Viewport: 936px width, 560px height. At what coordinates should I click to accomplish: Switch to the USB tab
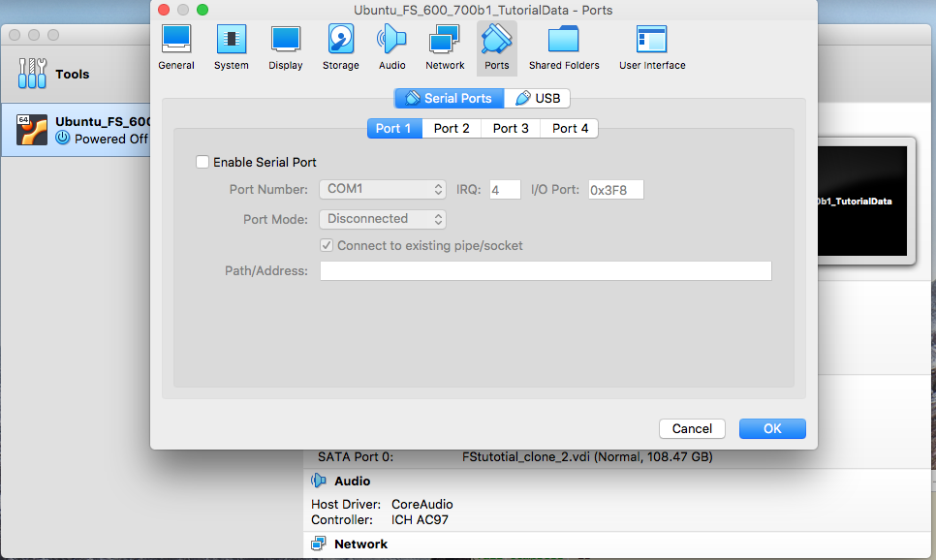(538, 98)
